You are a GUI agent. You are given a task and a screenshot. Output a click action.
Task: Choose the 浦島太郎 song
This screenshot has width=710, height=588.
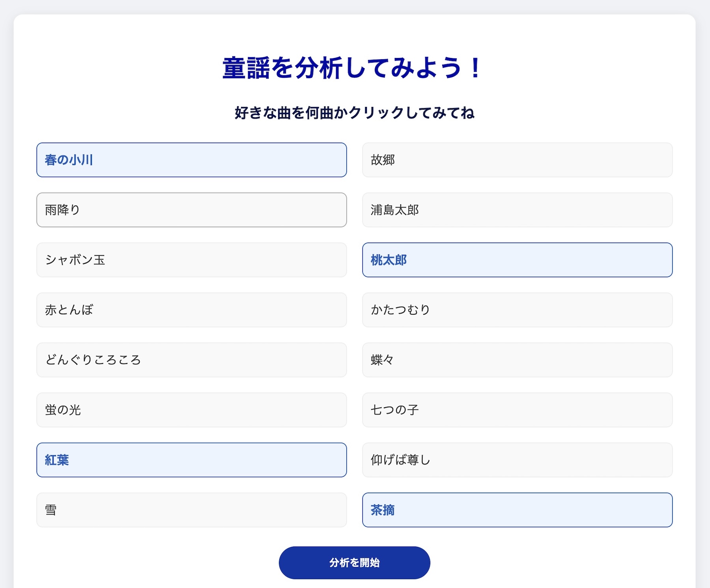point(517,210)
